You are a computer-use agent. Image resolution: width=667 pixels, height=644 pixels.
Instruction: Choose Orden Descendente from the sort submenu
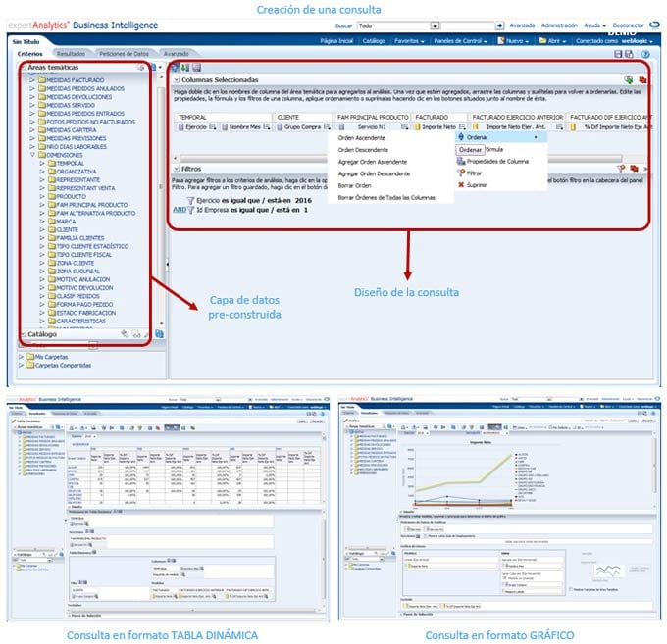pos(363,150)
